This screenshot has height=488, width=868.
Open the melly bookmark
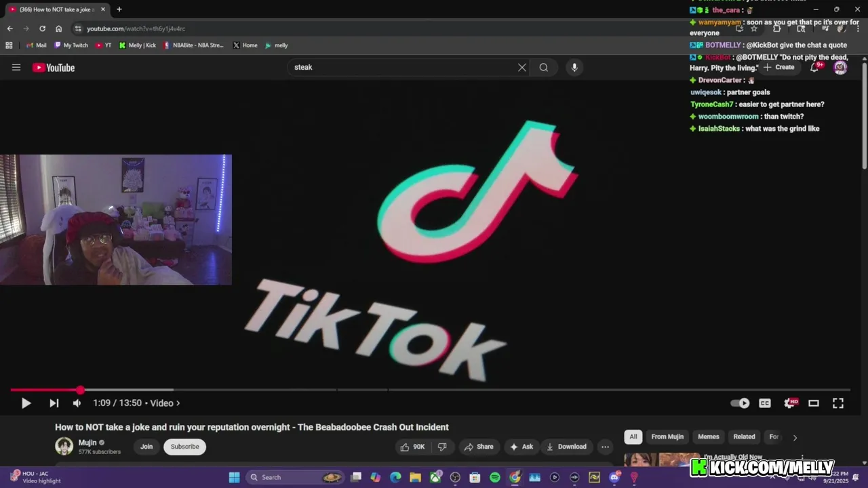click(x=276, y=45)
